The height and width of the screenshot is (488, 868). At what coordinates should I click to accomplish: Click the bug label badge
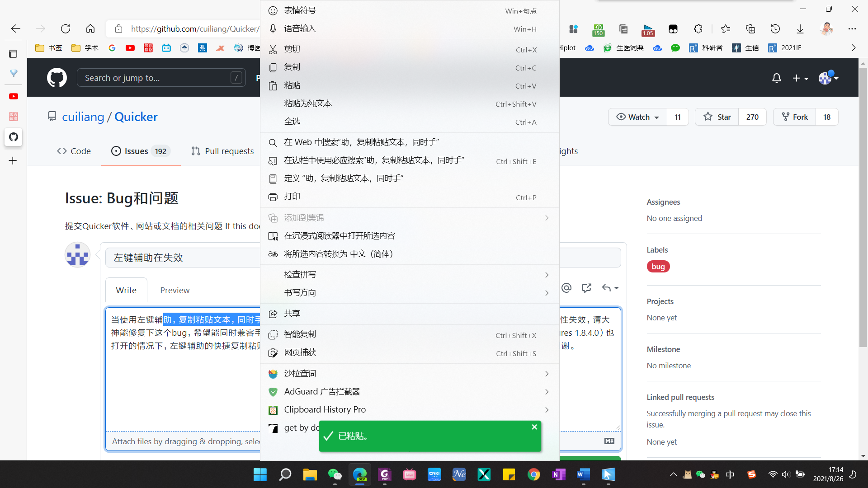(x=658, y=267)
